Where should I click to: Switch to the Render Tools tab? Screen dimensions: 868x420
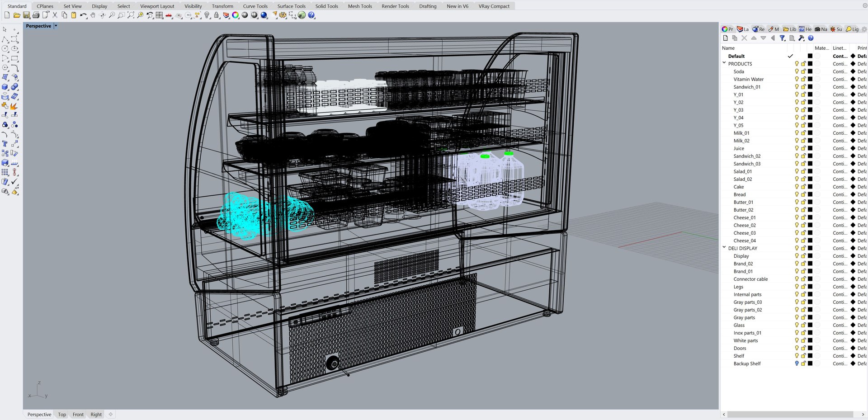[395, 6]
